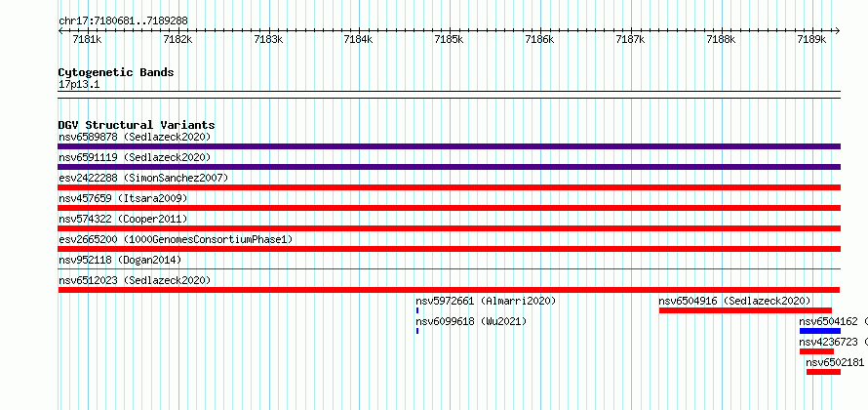
Task: Click the 7188k ruler label
Action: coord(722,39)
